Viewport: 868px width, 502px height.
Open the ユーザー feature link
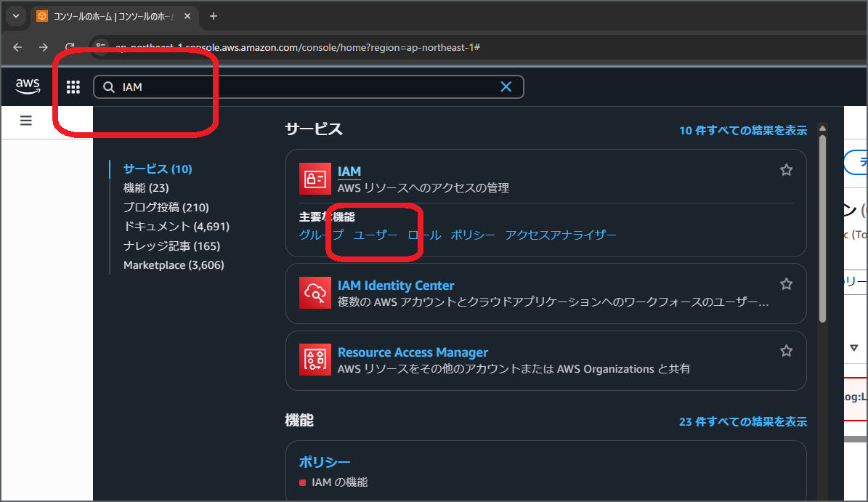[376, 235]
